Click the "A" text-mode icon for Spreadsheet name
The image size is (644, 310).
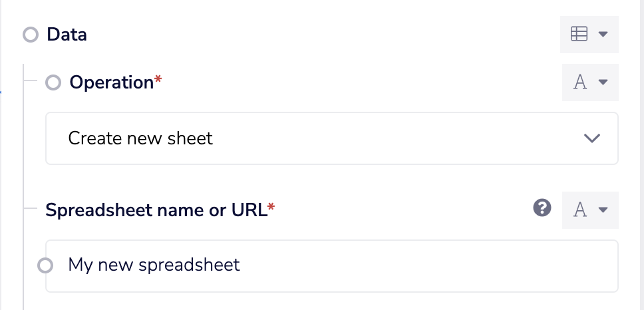pyautogui.click(x=580, y=210)
